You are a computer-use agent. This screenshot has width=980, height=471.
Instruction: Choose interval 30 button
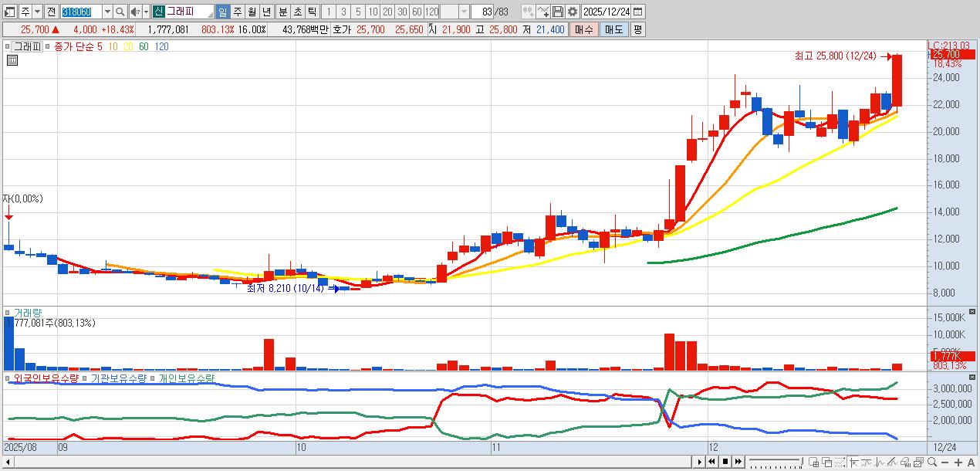point(402,12)
